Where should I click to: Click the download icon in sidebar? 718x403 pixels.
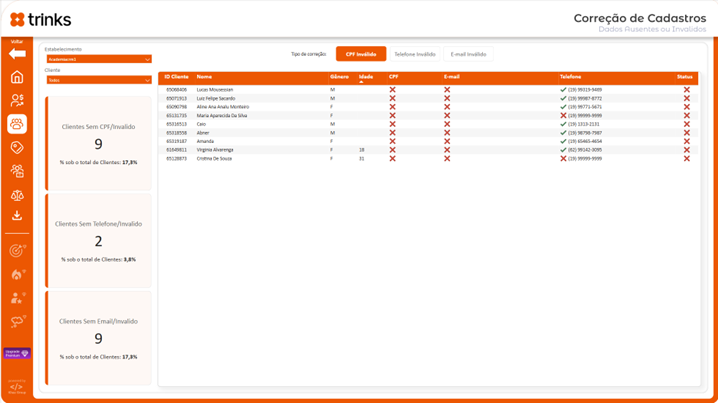click(x=17, y=216)
